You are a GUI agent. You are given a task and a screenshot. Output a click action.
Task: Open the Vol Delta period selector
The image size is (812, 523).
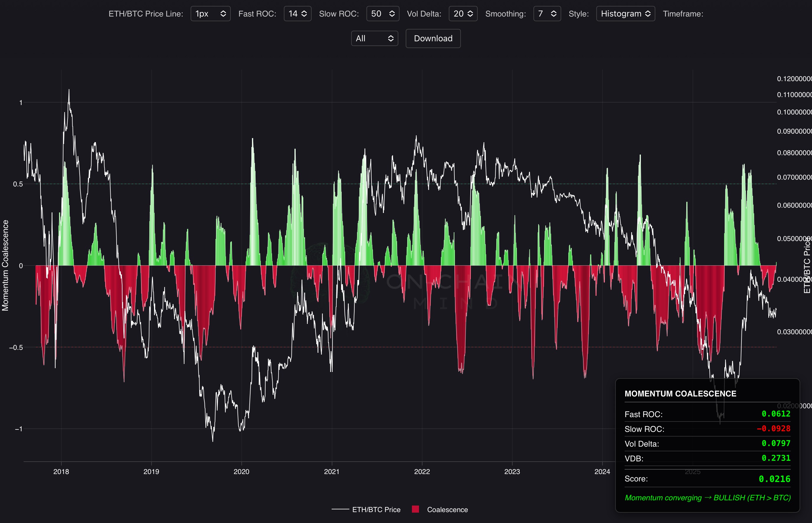[x=463, y=14]
